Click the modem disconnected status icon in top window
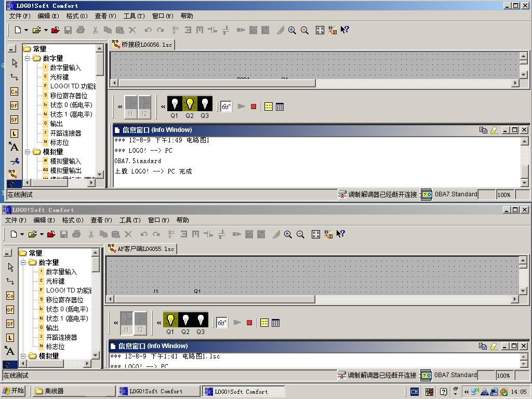This screenshot has width=532, height=399. tap(342, 194)
